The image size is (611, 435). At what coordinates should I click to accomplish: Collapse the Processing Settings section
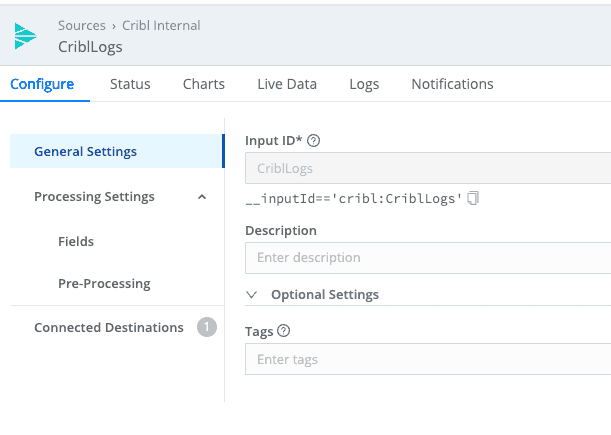click(x=202, y=197)
